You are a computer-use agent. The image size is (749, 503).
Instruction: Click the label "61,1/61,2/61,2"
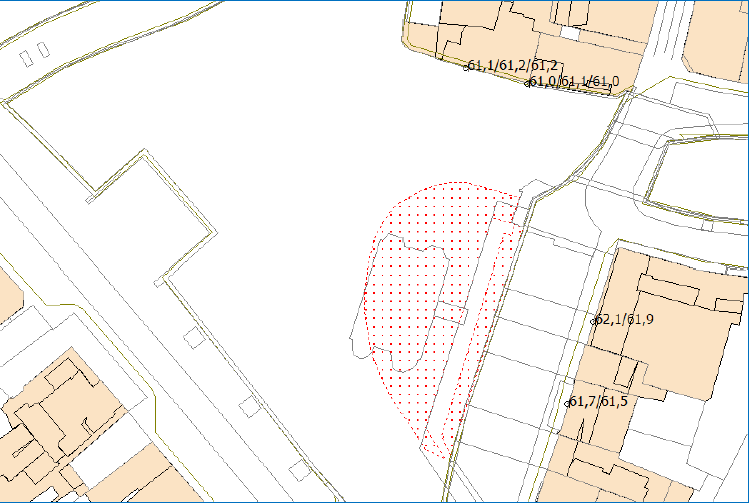point(512,66)
